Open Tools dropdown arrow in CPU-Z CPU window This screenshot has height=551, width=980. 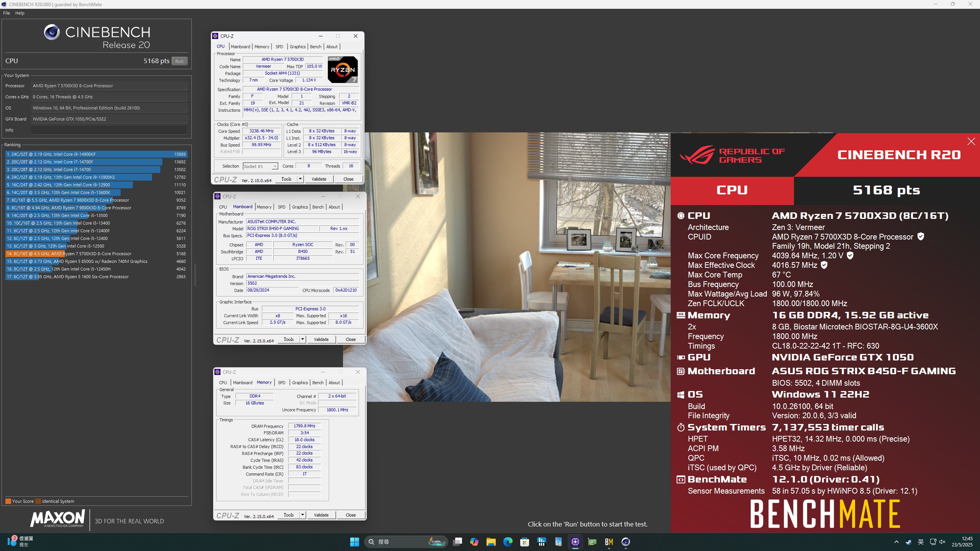(x=300, y=179)
